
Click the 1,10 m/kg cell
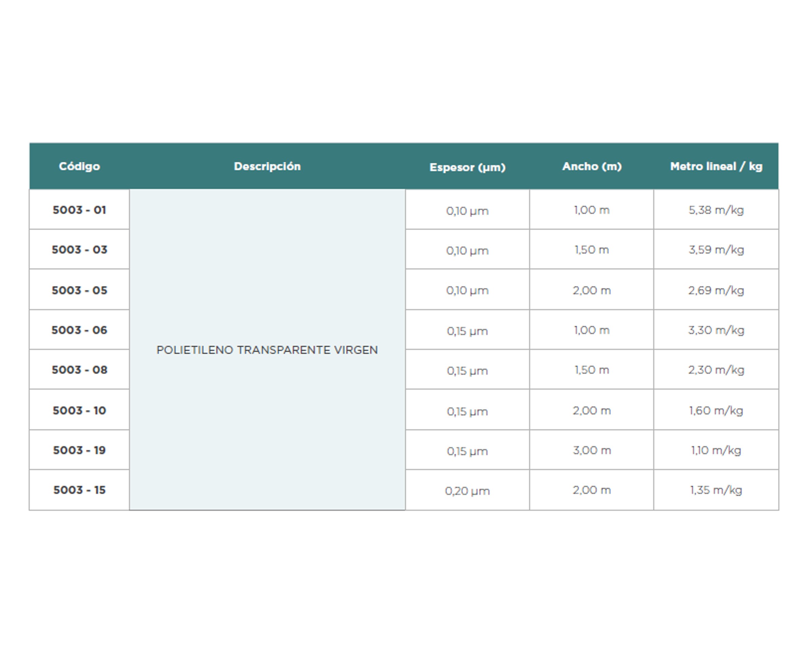tap(716, 450)
